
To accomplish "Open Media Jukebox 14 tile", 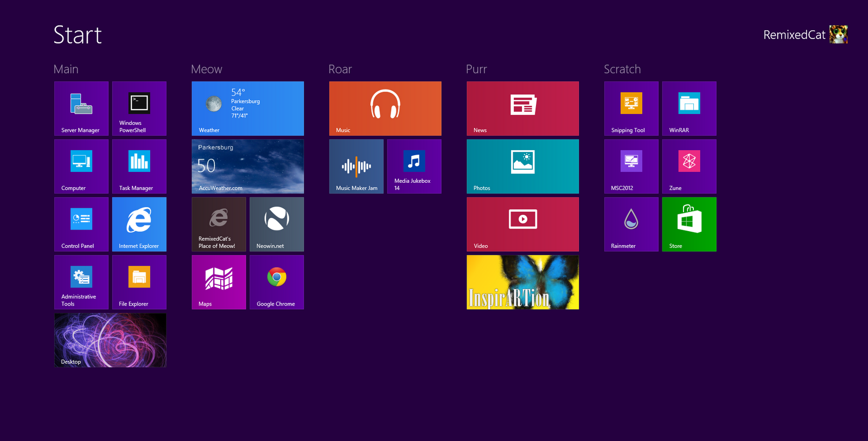I will (x=414, y=167).
